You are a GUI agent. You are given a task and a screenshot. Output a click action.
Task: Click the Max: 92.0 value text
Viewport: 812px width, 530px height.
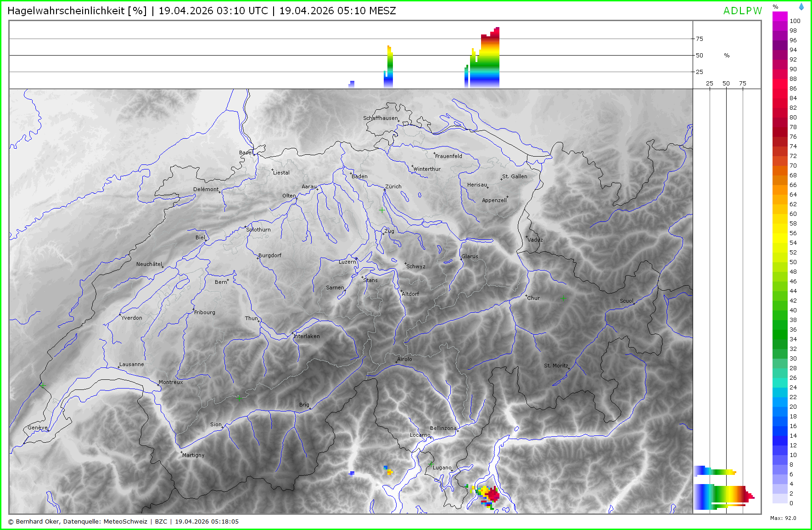[783, 518]
